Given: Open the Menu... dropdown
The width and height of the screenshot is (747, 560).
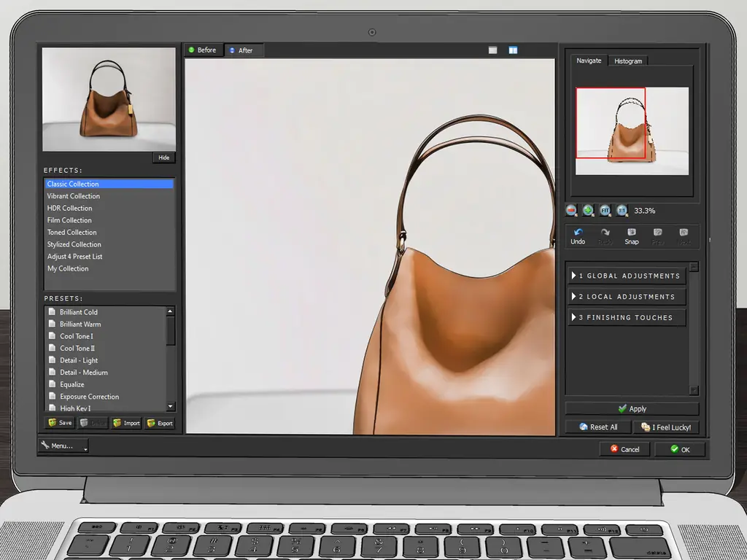Looking at the screenshot, I should tap(63, 446).
